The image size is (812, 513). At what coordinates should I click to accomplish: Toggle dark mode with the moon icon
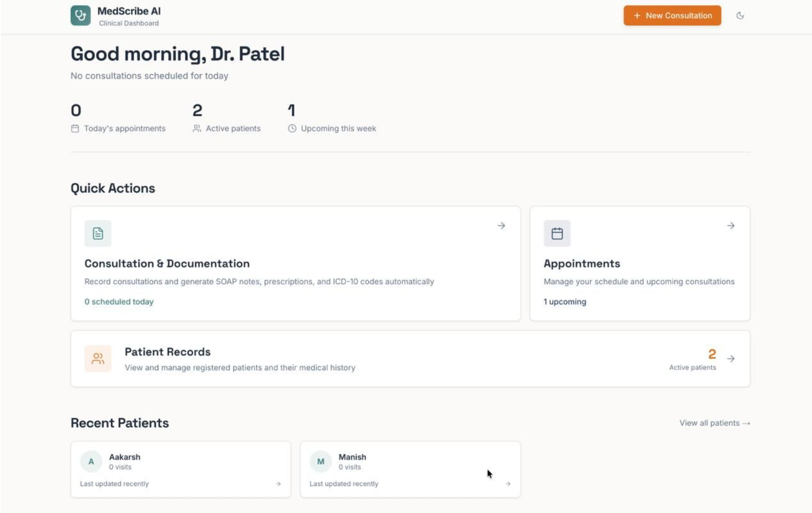click(x=740, y=16)
